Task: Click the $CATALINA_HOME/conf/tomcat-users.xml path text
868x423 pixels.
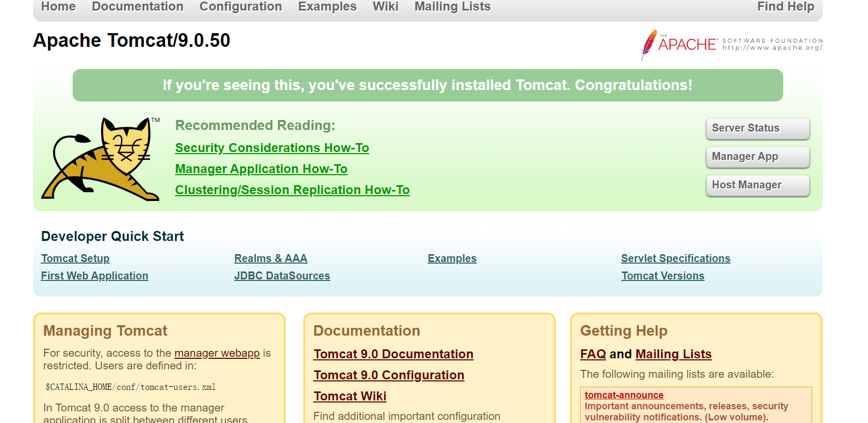Action: pos(131,387)
